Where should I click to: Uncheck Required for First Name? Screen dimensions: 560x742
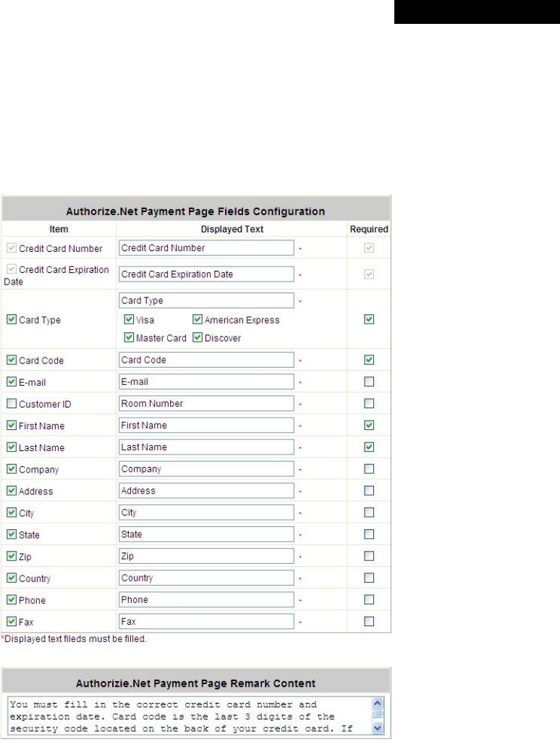(x=370, y=425)
